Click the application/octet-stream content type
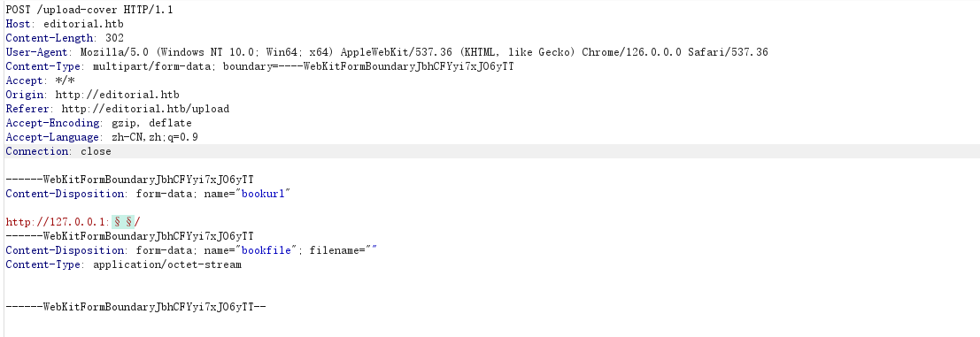Viewport: 980px width, 337px height. (167, 264)
